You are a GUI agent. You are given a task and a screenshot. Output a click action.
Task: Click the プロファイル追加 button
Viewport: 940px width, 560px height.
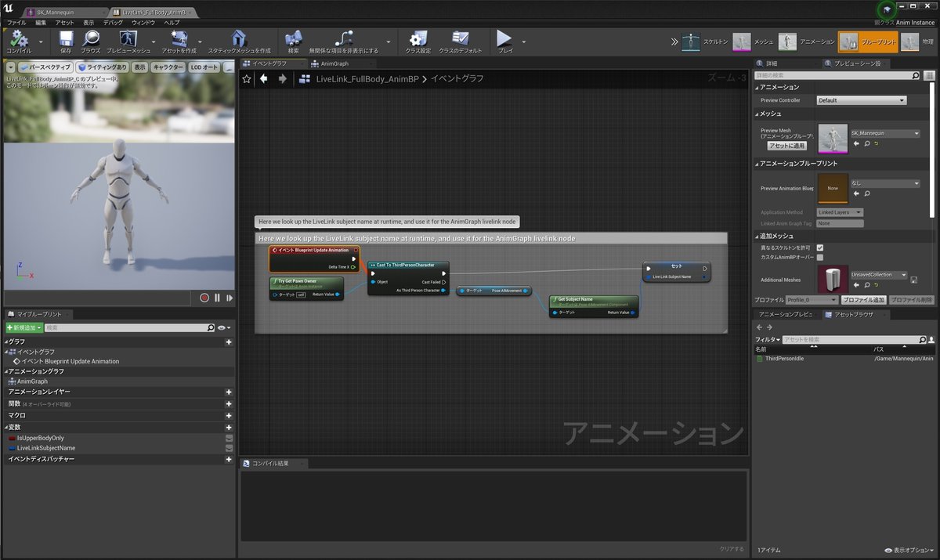click(x=865, y=299)
